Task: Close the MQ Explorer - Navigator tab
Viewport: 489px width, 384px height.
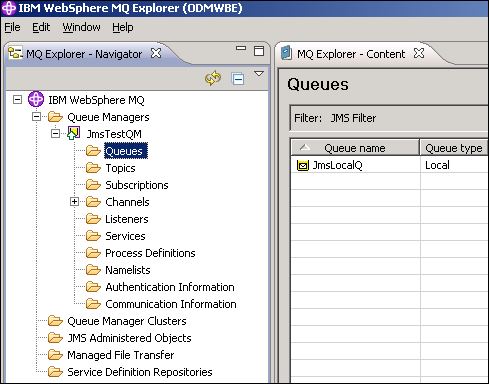Action: coord(156,53)
